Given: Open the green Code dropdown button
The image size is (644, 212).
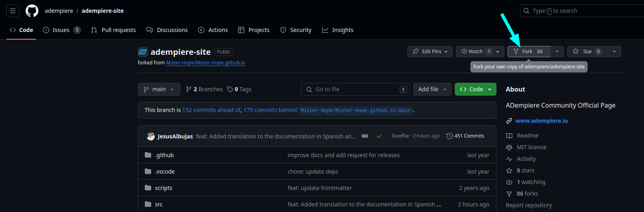Looking at the screenshot, I should tap(476, 89).
